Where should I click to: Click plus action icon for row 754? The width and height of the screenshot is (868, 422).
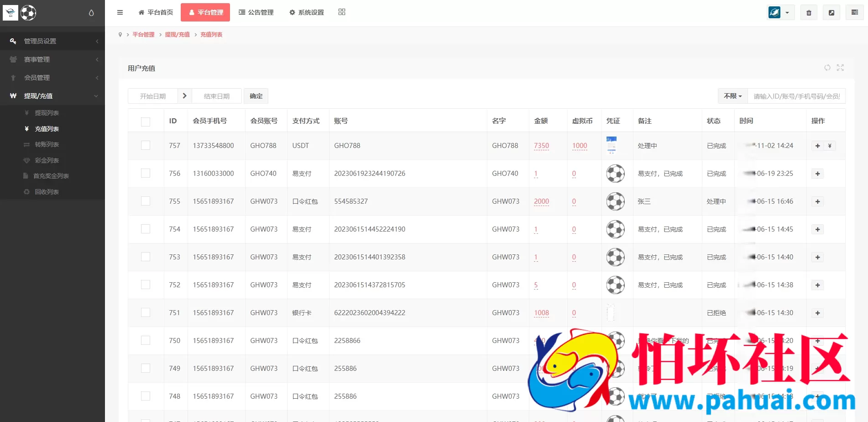[x=817, y=229]
